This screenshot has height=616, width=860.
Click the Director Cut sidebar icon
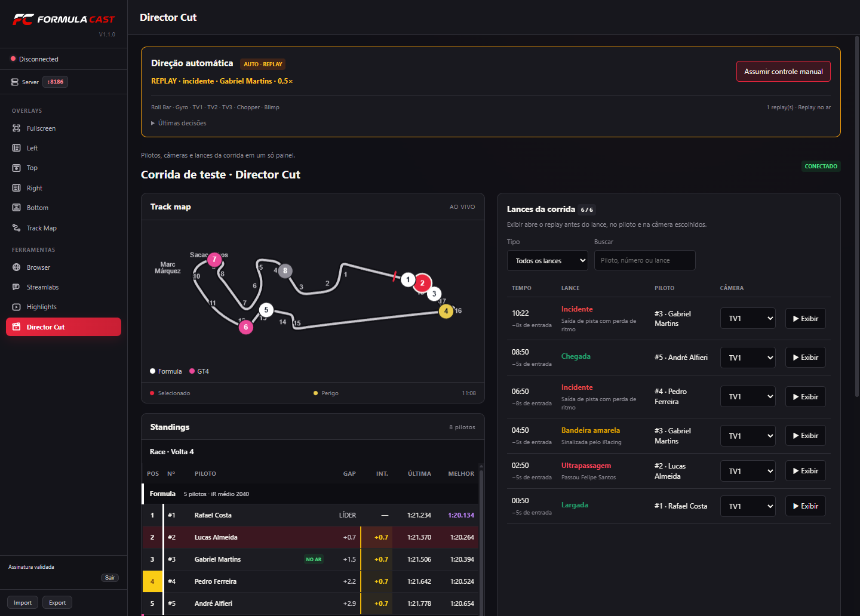coord(16,327)
